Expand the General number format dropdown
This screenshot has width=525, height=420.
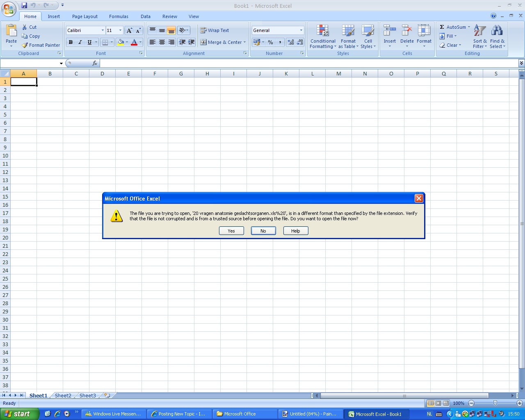[x=301, y=30]
